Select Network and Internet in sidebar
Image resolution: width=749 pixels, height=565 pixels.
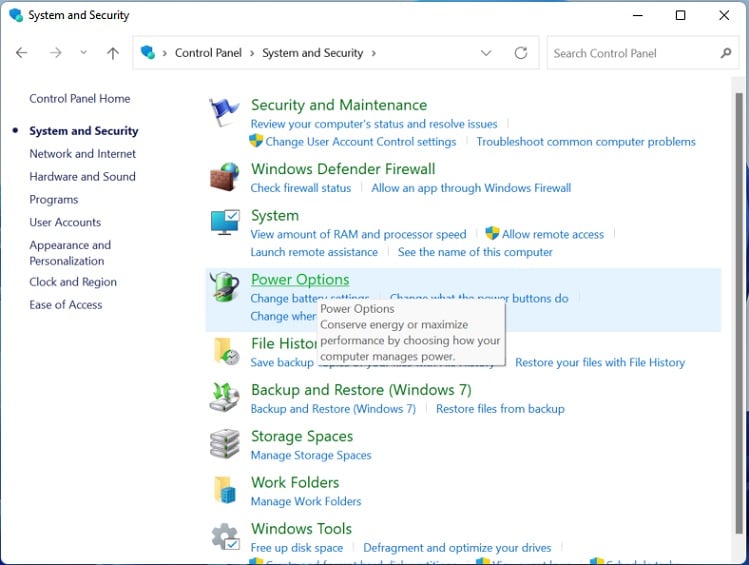pyautogui.click(x=83, y=154)
